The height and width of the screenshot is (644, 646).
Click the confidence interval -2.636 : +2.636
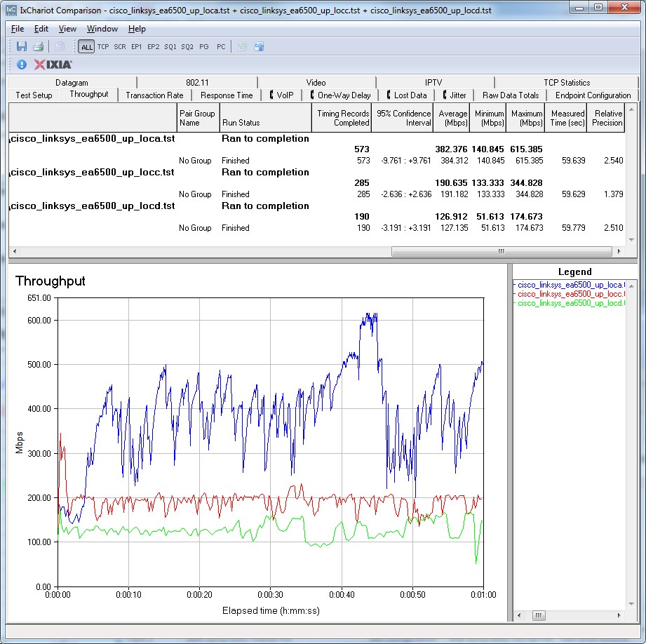click(x=406, y=194)
